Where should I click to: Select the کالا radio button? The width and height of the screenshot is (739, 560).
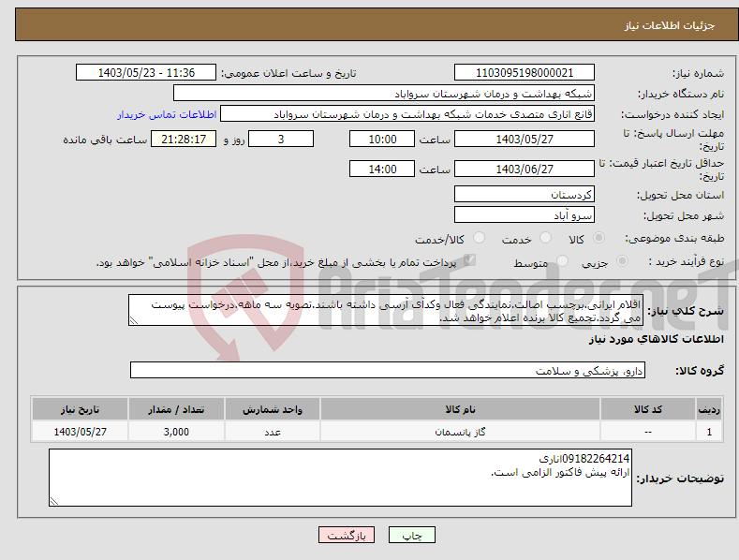(x=599, y=238)
